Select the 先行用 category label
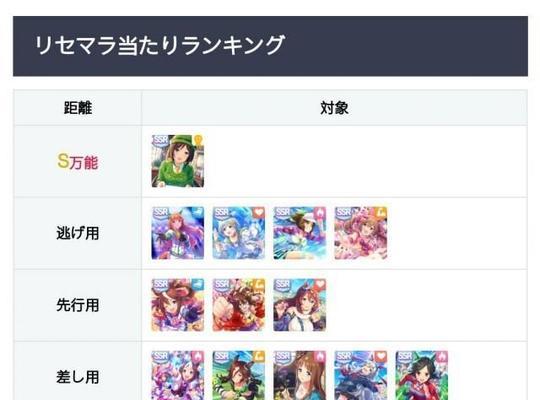This screenshot has width=540, height=400. [x=78, y=305]
